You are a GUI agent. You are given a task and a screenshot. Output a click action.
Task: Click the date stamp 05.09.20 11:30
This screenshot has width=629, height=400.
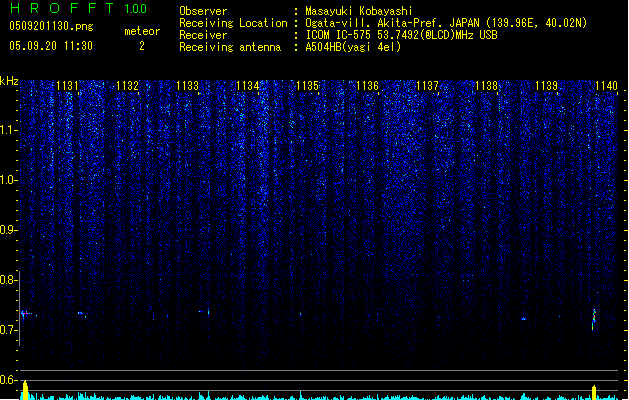click(51, 46)
